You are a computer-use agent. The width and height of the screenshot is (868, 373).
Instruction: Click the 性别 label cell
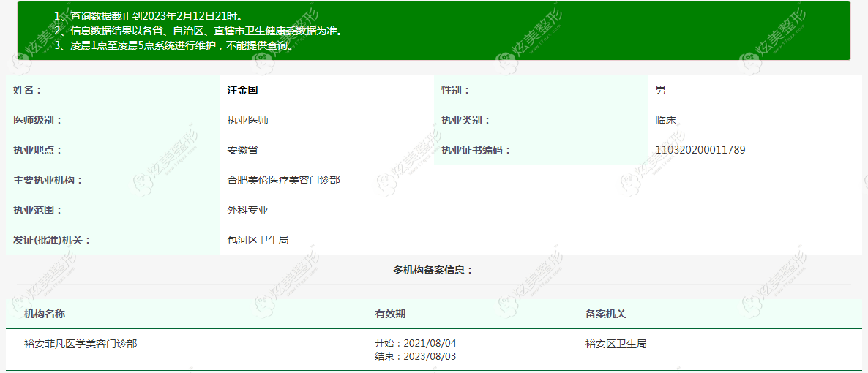pyautogui.click(x=542, y=90)
